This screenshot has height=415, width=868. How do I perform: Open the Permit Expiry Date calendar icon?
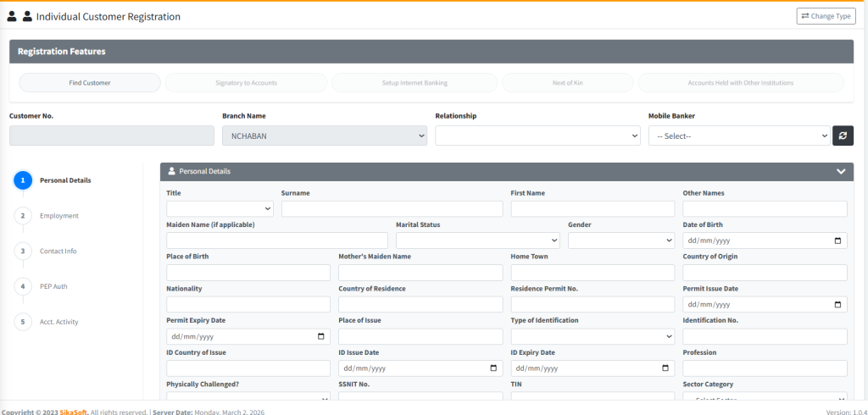pyautogui.click(x=321, y=336)
